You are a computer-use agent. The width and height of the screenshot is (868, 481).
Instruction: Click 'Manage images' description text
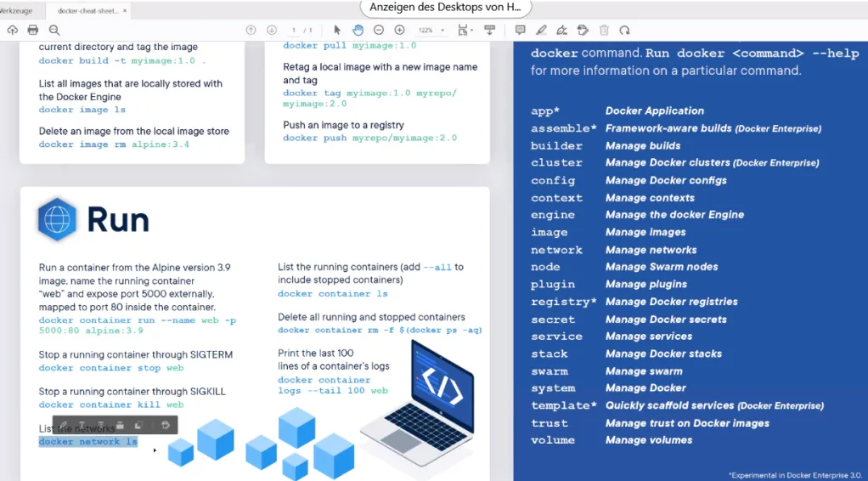pos(645,232)
